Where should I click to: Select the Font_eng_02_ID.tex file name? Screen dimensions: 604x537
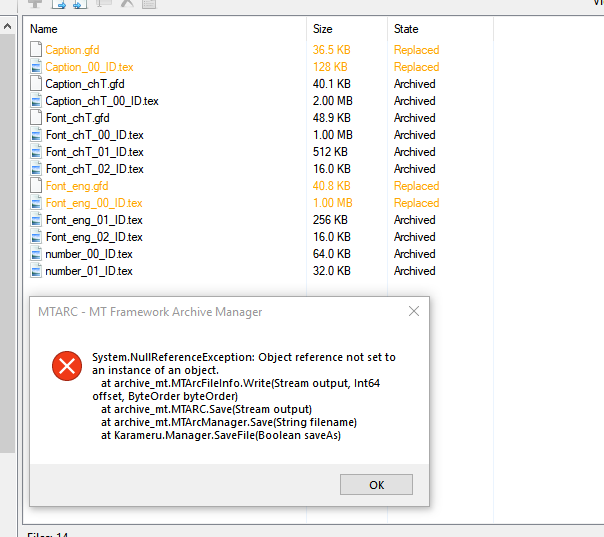[x=94, y=237]
